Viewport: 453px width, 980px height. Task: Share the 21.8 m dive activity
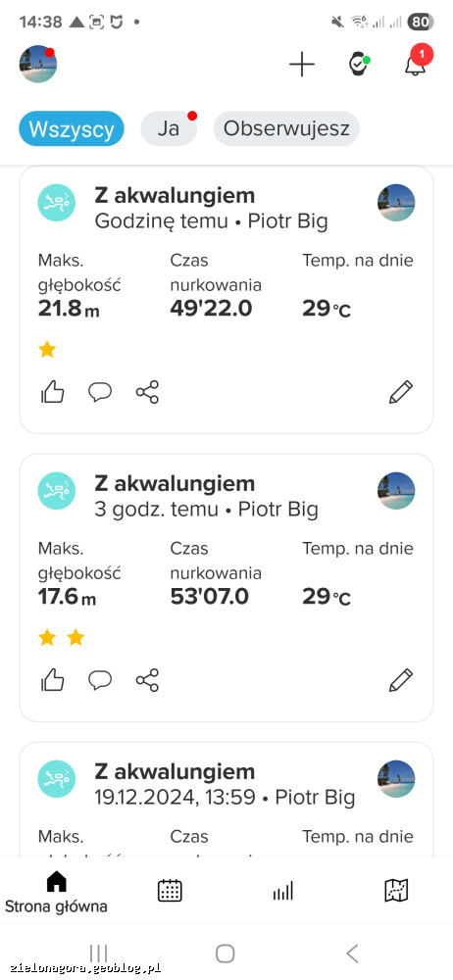pyautogui.click(x=148, y=392)
